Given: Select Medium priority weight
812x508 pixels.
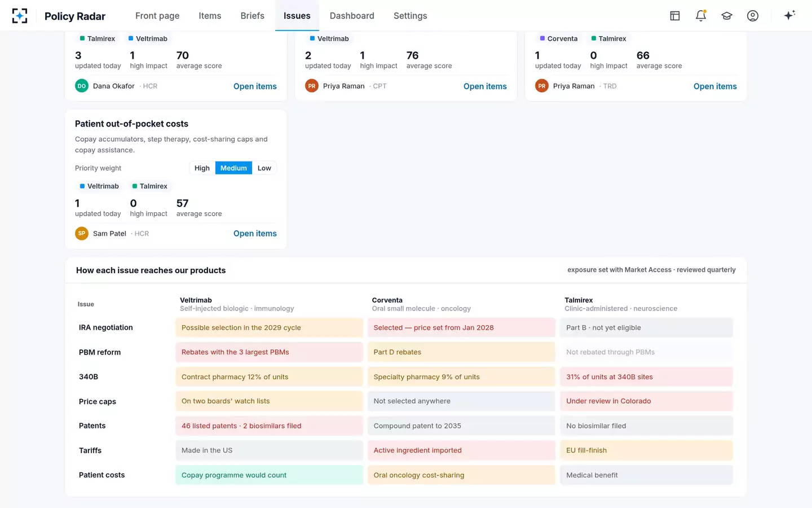Looking at the screenshot, I should coord(233,168).
